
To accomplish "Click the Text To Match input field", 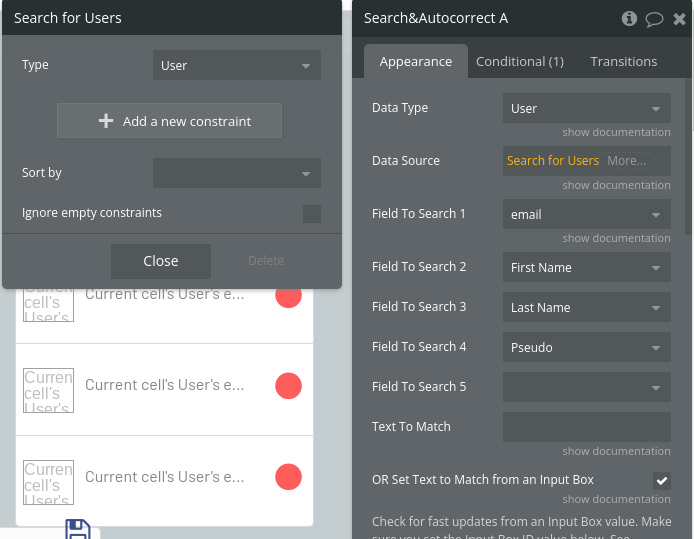I will point(586,427).
